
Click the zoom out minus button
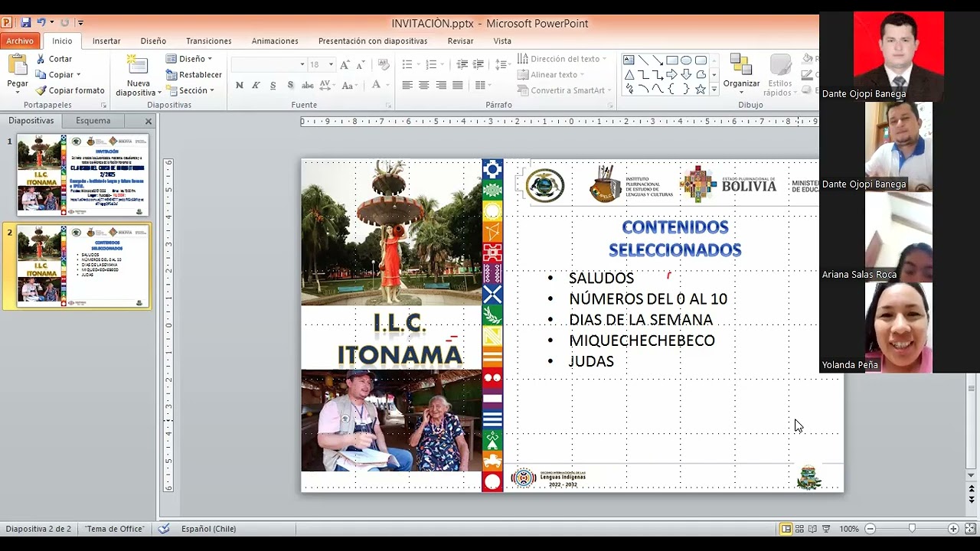click(x=870, y=529)
